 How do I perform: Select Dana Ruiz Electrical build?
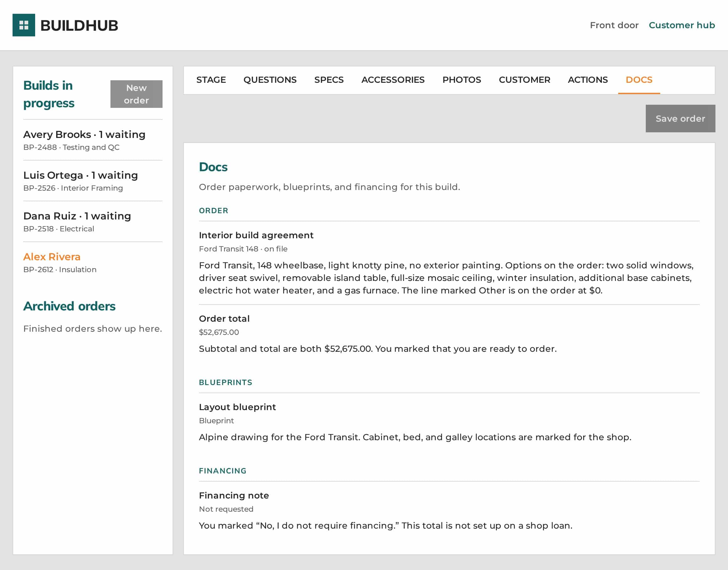pos(93,222)
